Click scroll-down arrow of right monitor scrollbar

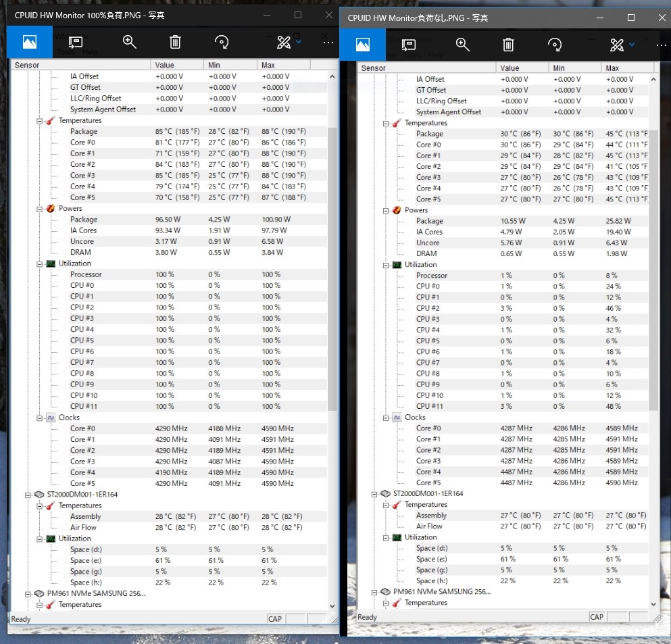pyautogui.click(x=653, y=604)
